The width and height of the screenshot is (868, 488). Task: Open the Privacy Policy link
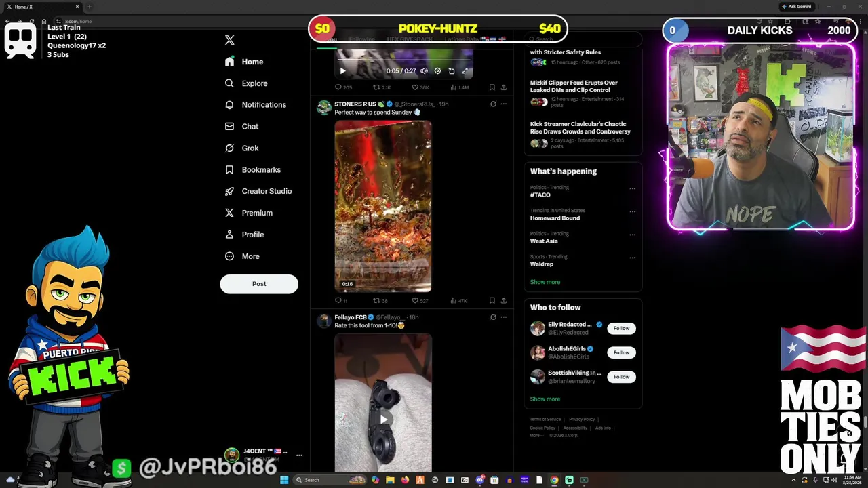click(582, 420)
